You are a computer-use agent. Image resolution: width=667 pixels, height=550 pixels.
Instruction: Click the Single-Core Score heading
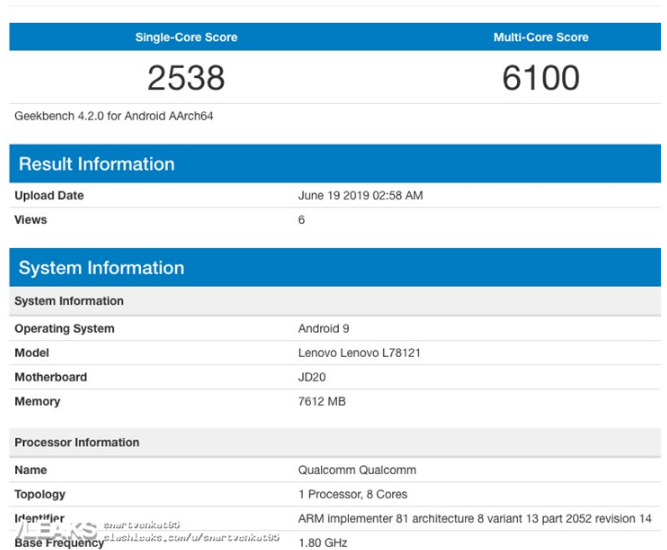coord(186,37)
